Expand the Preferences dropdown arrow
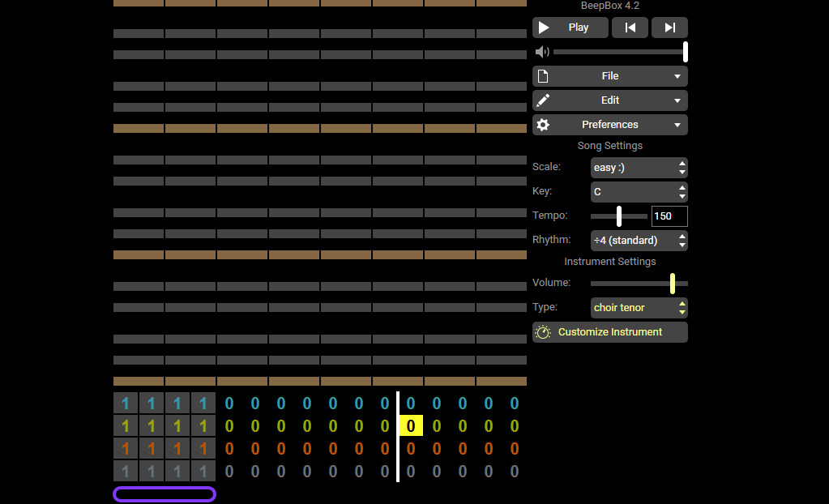The image size is (829, 504). (x=677, y=125)
